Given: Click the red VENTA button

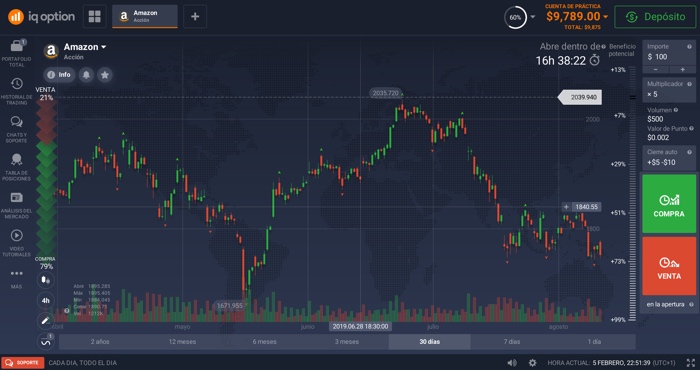Looking at the screenshot, I should pos(669,266).
